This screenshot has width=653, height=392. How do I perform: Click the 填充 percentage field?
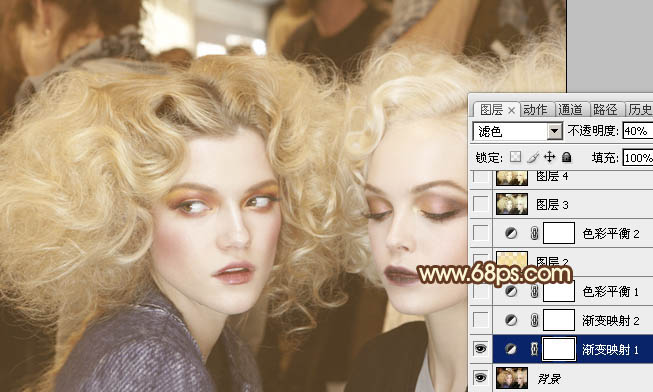638,158
